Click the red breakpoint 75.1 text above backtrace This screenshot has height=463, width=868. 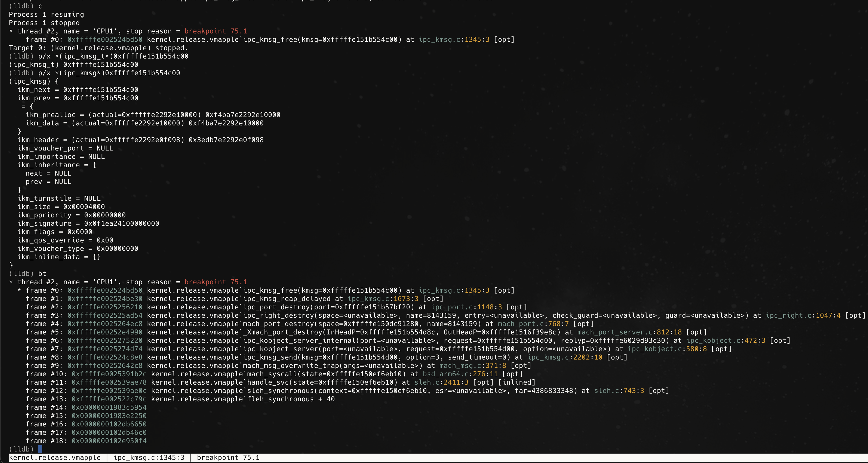coord(215,282)
